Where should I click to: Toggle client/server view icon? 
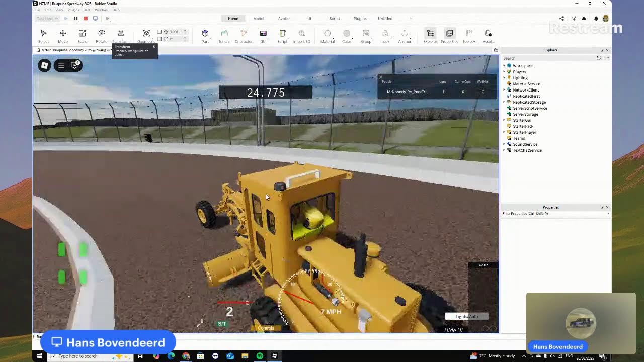pyautogui.click(x=95, y=19)
